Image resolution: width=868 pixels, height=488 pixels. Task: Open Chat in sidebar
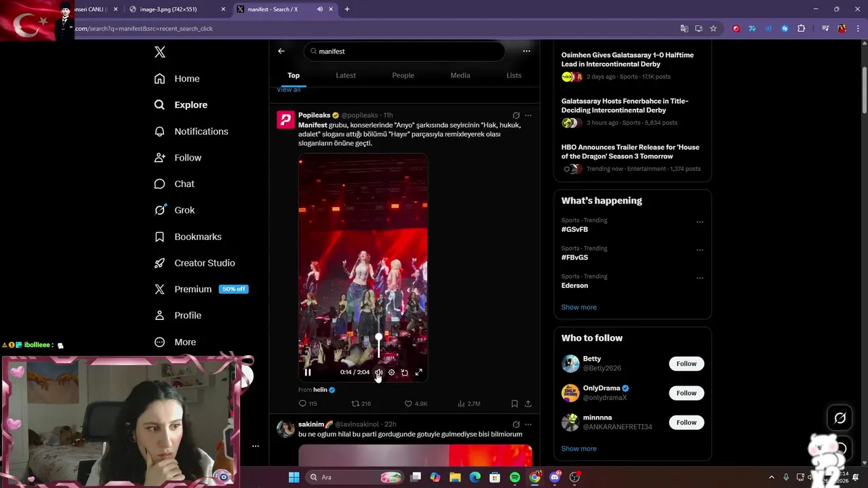tap(174, 184)
